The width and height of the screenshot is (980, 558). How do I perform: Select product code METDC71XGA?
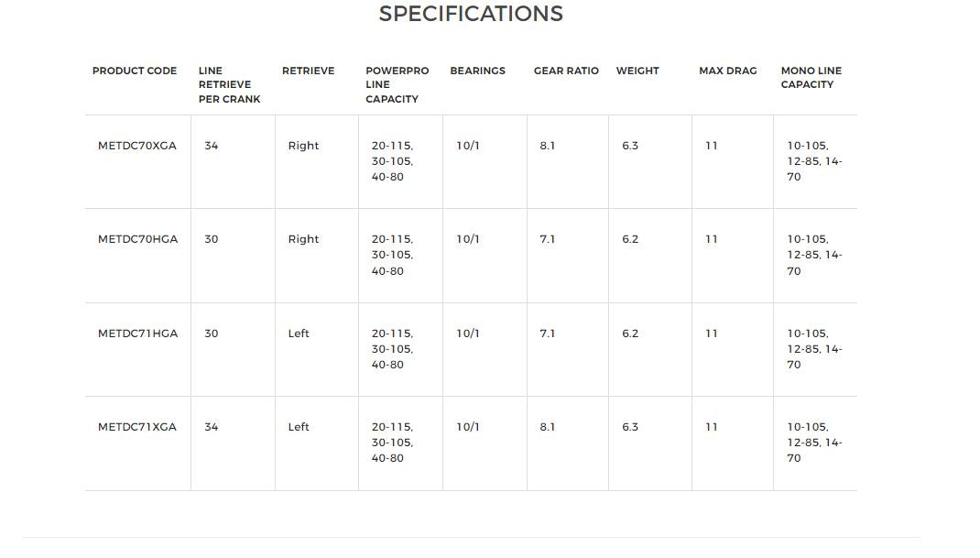[x=137, y=427]
